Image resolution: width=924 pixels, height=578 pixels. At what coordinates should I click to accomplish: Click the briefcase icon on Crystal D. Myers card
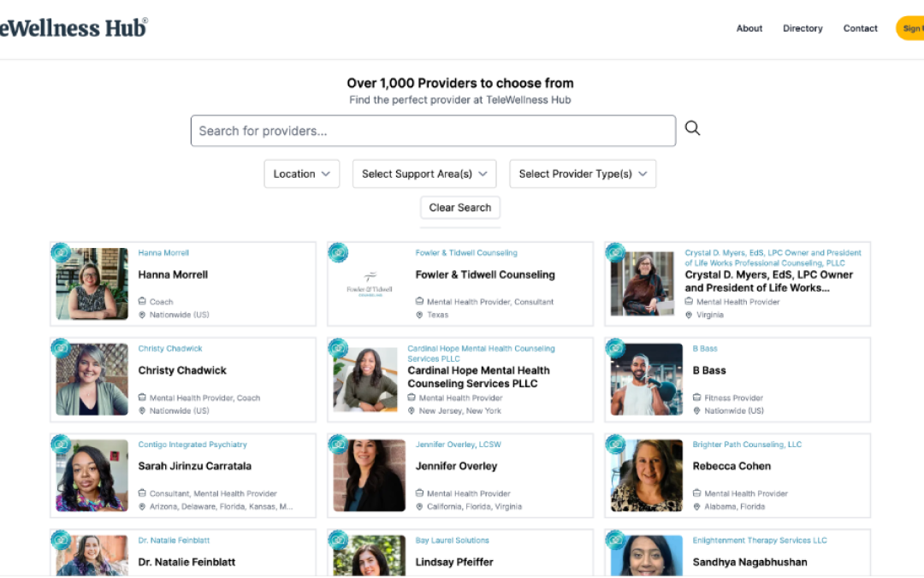689,301
